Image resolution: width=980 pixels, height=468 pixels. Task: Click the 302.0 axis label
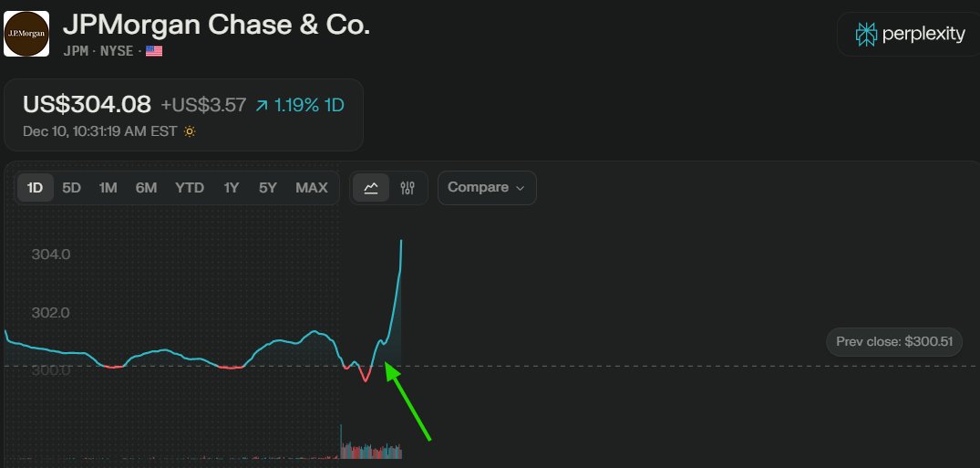tap(51, 312)
